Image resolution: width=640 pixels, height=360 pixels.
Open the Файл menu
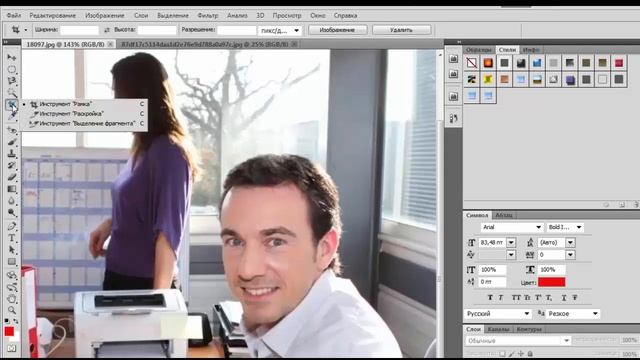[14, 16]
